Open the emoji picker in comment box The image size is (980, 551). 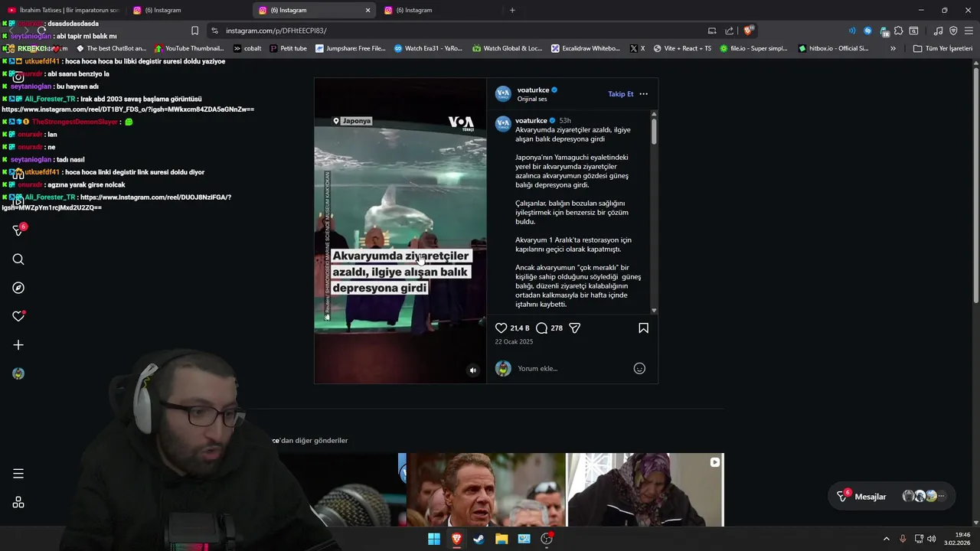(639, 369)
